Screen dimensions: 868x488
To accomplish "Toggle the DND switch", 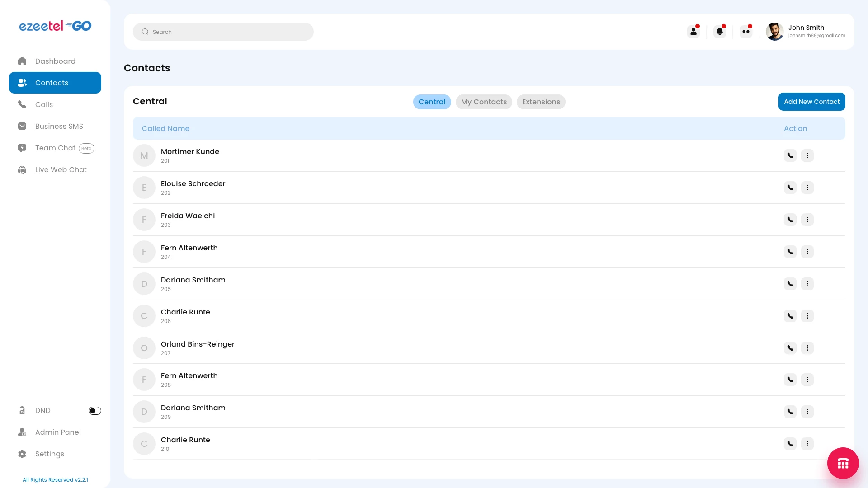I will click(94, 411).
